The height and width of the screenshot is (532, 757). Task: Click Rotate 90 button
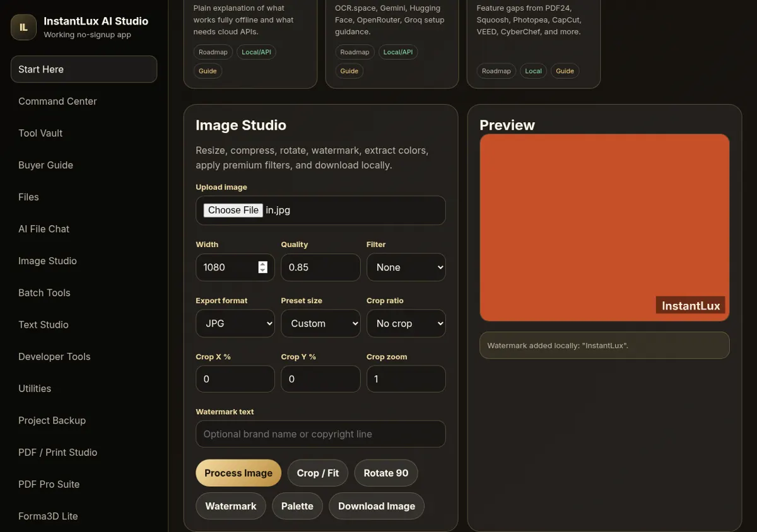point(386,473)
